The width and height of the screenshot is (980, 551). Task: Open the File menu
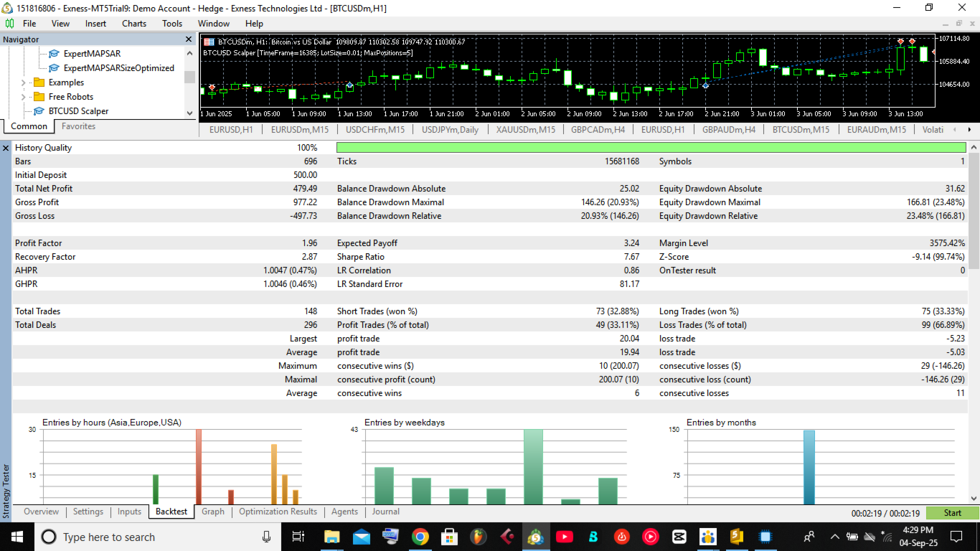point(29,24)
